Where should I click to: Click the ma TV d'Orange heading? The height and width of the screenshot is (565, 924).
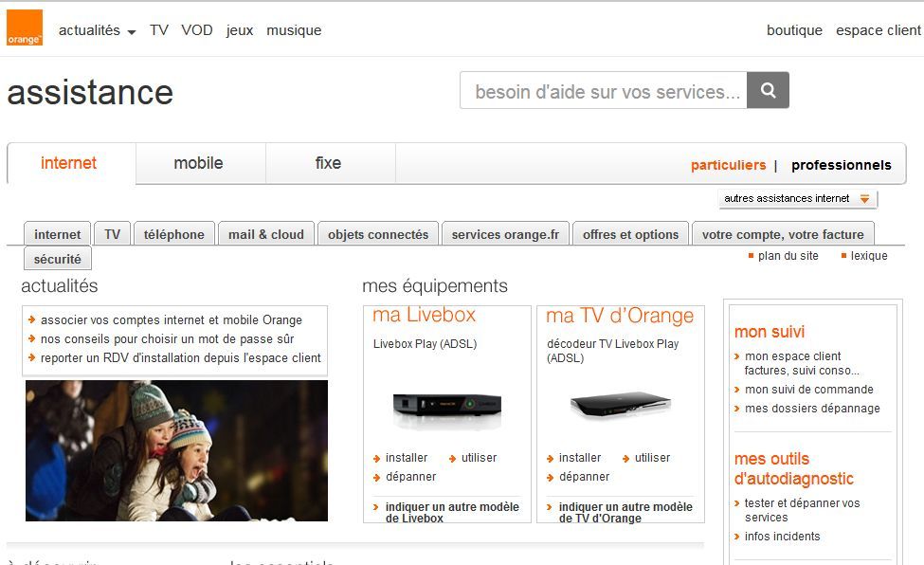[620, 316]
